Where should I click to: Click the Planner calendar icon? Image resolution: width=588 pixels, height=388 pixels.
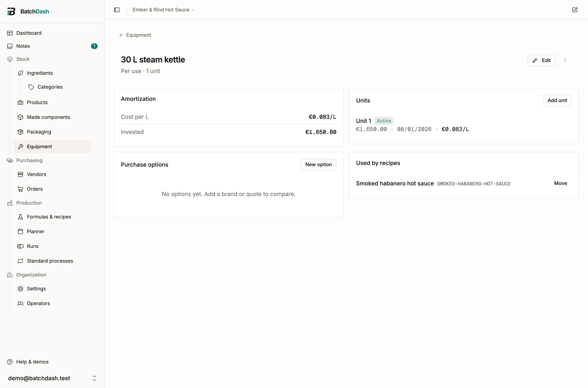pos(21,231)
